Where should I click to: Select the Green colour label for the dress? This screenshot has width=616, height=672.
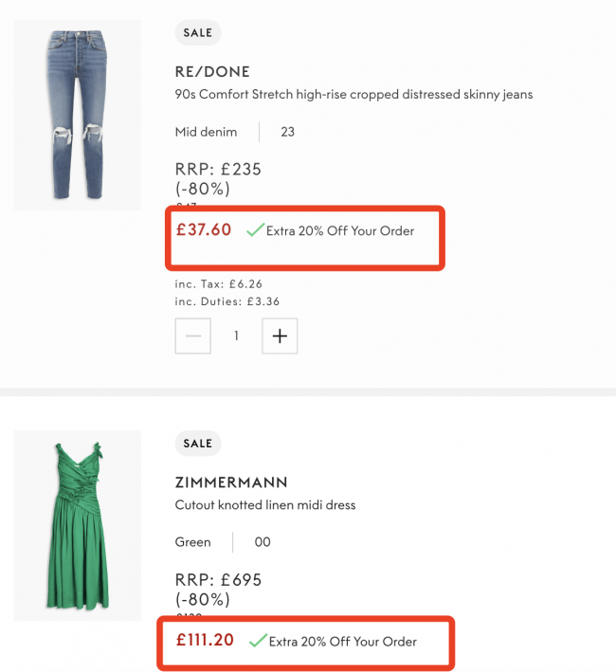193,542
